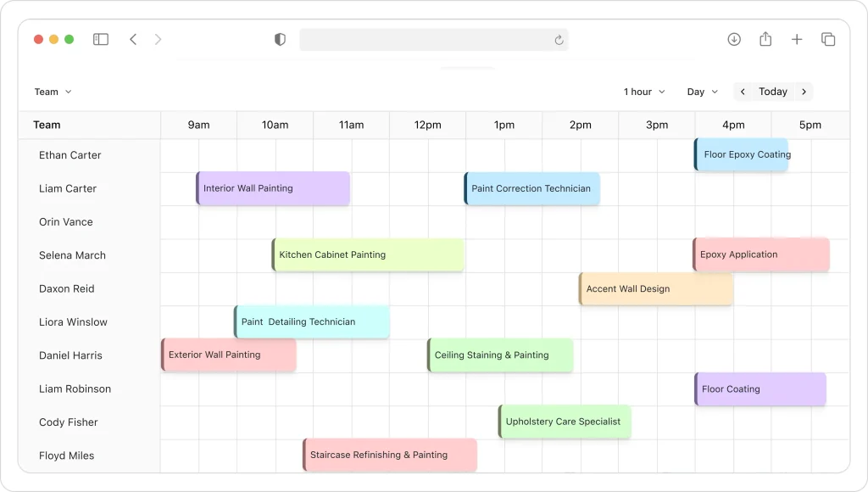Expand the Team dropdown
The height and width of the screenshot is (492, 868).
pos(53,92)
